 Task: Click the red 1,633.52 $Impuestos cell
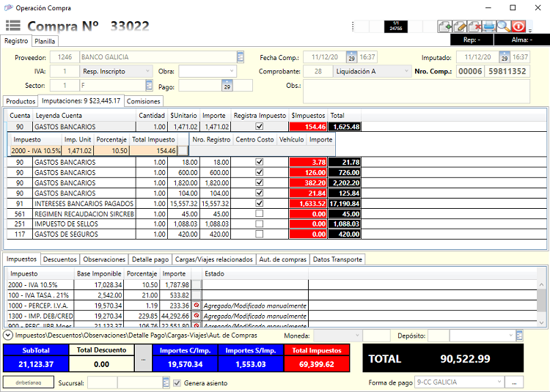pyautogui.click(x=308, y=204)
